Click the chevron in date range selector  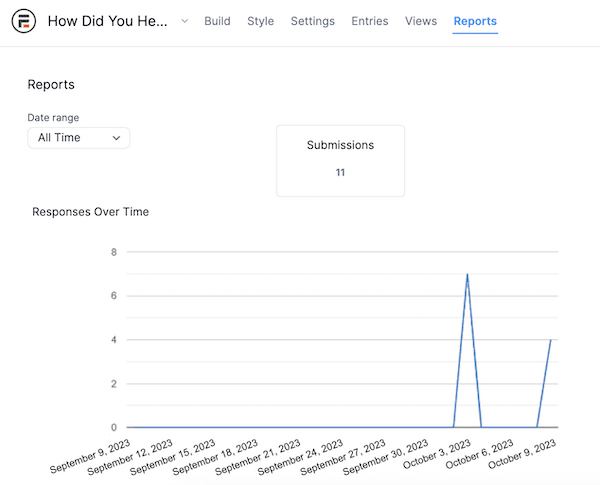coord(116,138)
